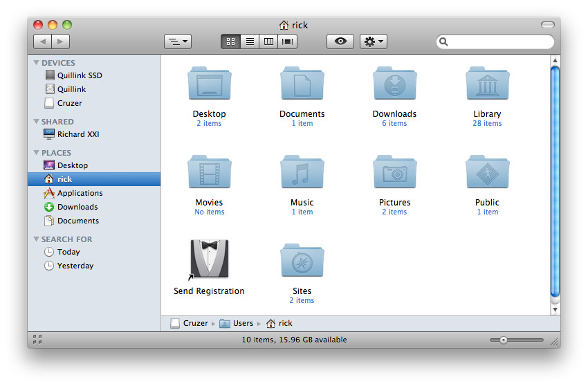Click Cruzer in the path bar

189,323
